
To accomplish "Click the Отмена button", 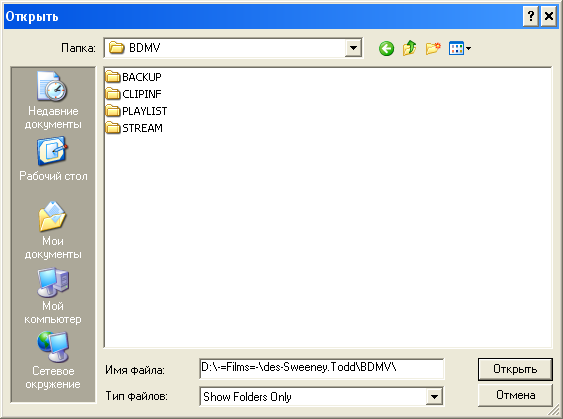I will (515, 395).
